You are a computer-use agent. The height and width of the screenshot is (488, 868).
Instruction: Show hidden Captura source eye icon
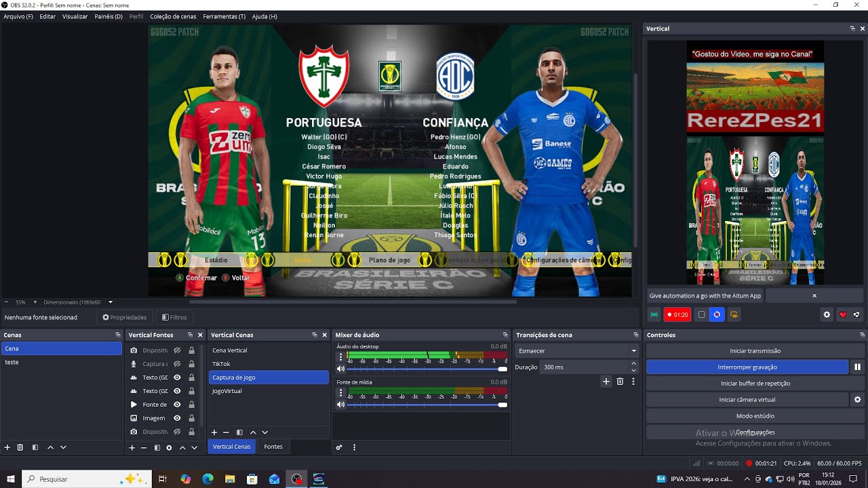[177, 364]
